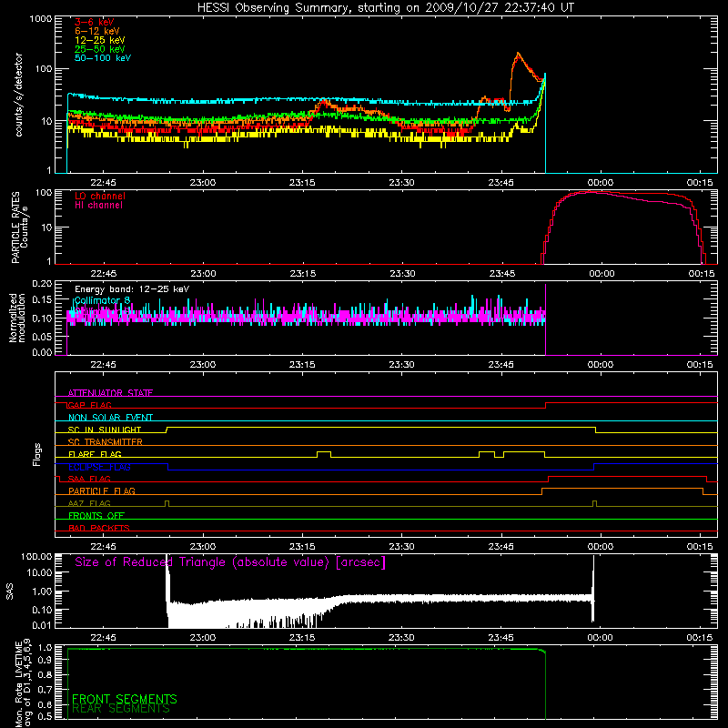Click the REAR SEGMENTS legend label
This screenshot has height=728, width=728.
point(121,709)
